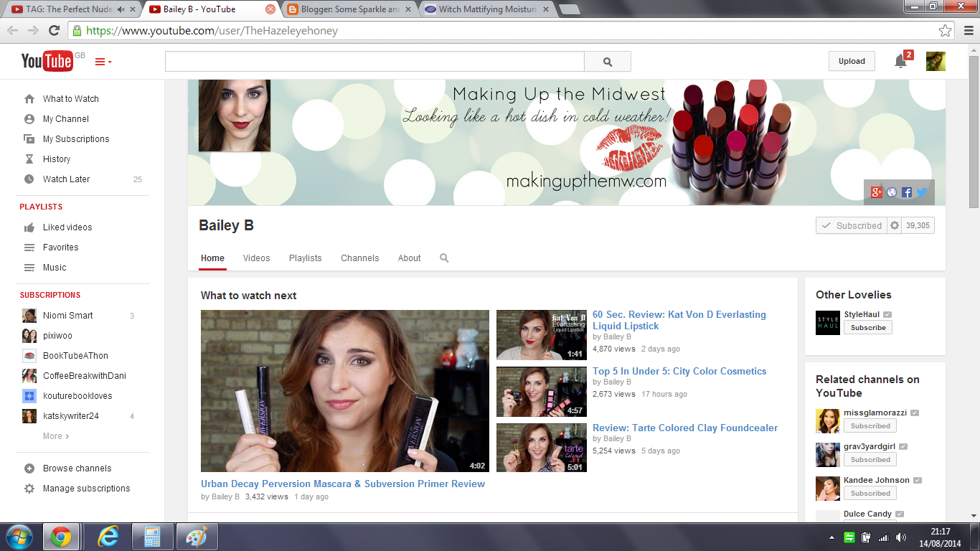This screenshot has width=980, height=551.
Task: Play the Urban Decay Perversion Mascara thumbnail
Action: [345, 391]
